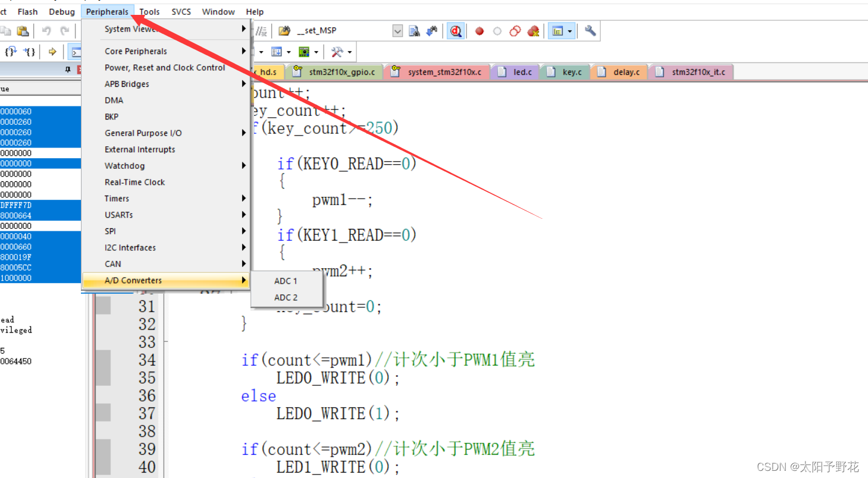868x478 pixels.
Task: Pin the Registers panel with pushpin icon
Action: 68,70
